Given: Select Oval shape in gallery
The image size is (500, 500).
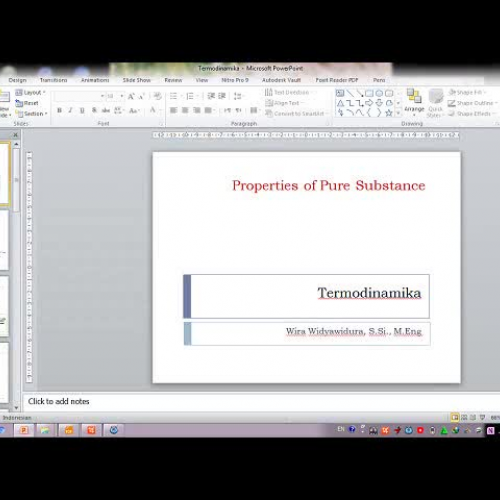Looking at the screenshot, I should pos(379,93).
